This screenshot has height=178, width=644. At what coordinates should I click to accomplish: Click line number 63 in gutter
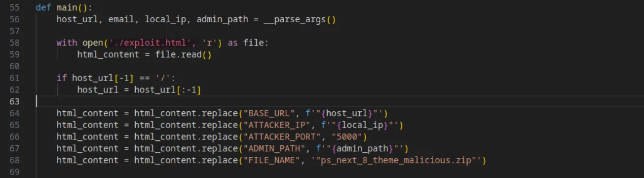click(x=14, y=102)
